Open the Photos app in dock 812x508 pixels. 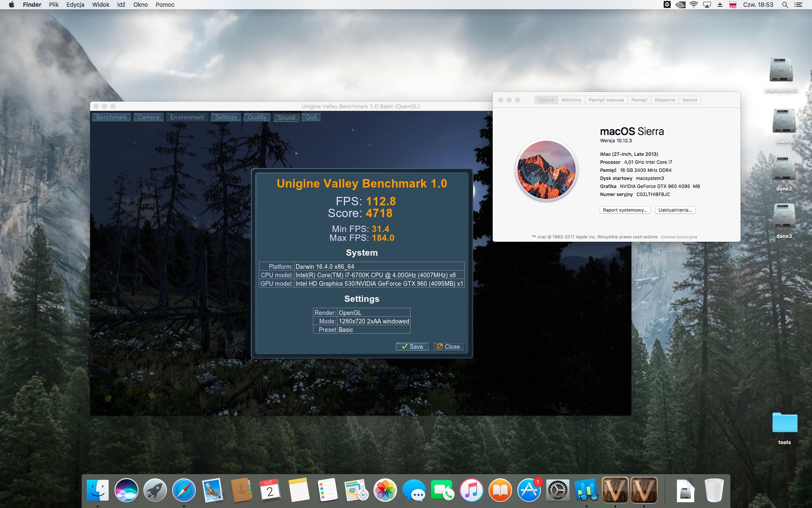385,490
